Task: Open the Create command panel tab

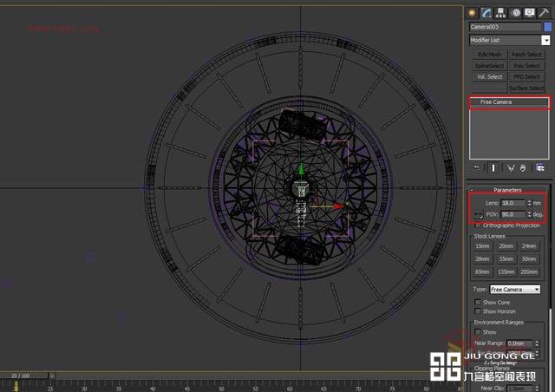Action: [x=473, y=12]
